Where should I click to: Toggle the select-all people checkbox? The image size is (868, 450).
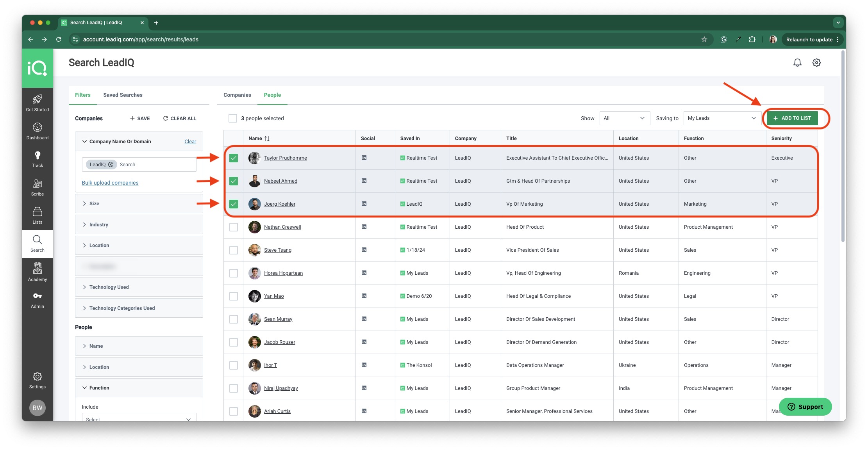[x=233, y=118]
